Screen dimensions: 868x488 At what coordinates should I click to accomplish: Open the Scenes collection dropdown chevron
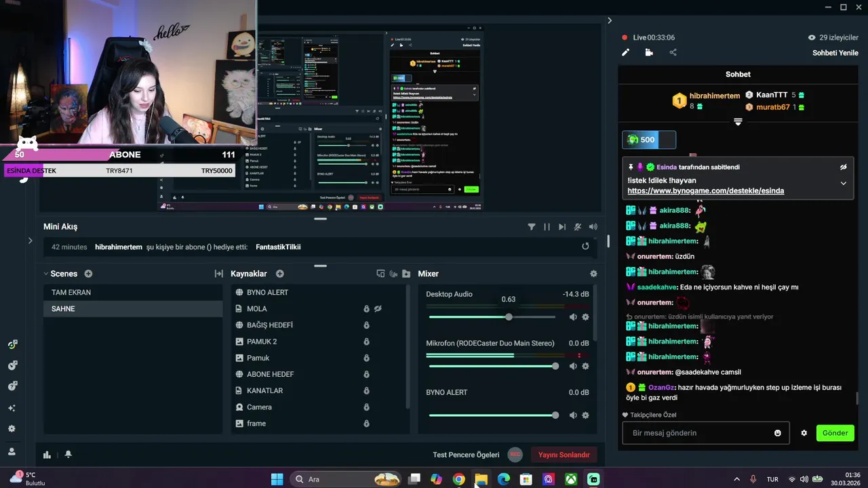[45, 274]
